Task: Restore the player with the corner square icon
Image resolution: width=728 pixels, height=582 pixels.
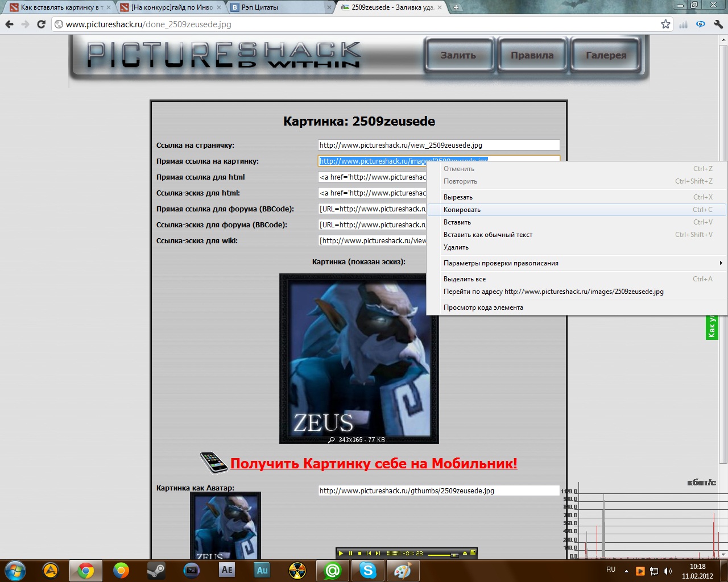Action: [473, 552]
